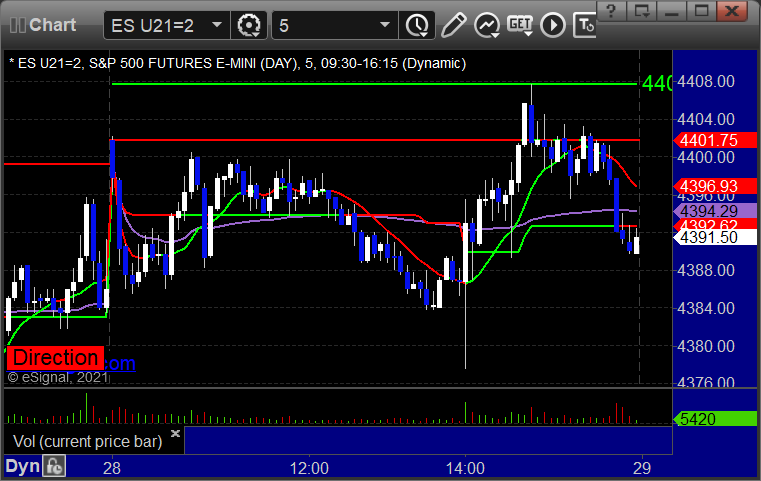Viewport: 761px width, 481px height.
Task: Click the red 4396.93 price marker
Action: click(x=715, y=186)
